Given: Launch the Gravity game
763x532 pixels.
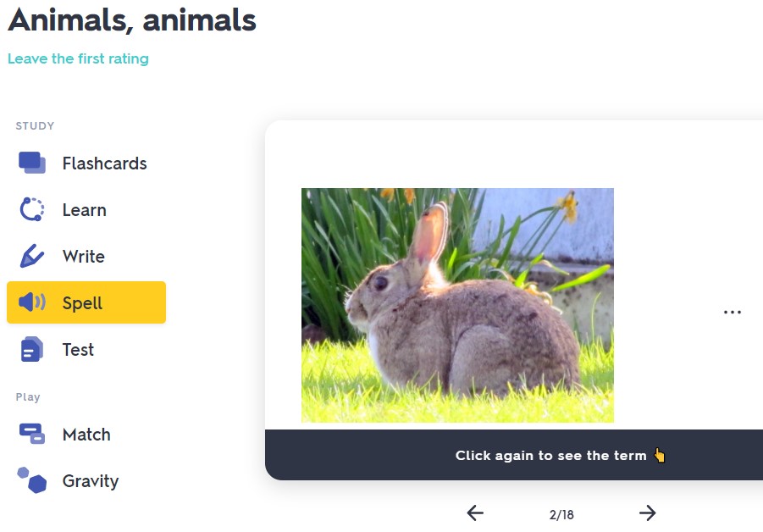Looking at the screenshot, I should pyautogui.click(x=90, y=481).
